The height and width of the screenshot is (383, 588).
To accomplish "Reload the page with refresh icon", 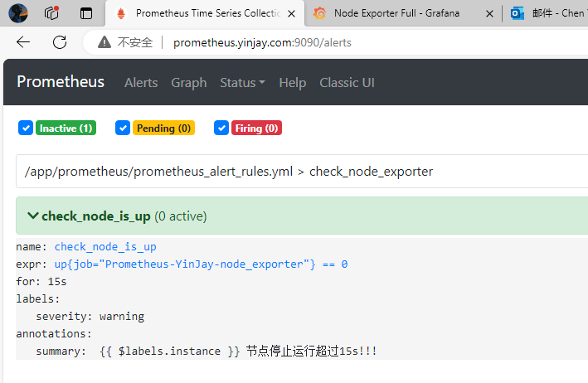I will click(x=60, y=42).
